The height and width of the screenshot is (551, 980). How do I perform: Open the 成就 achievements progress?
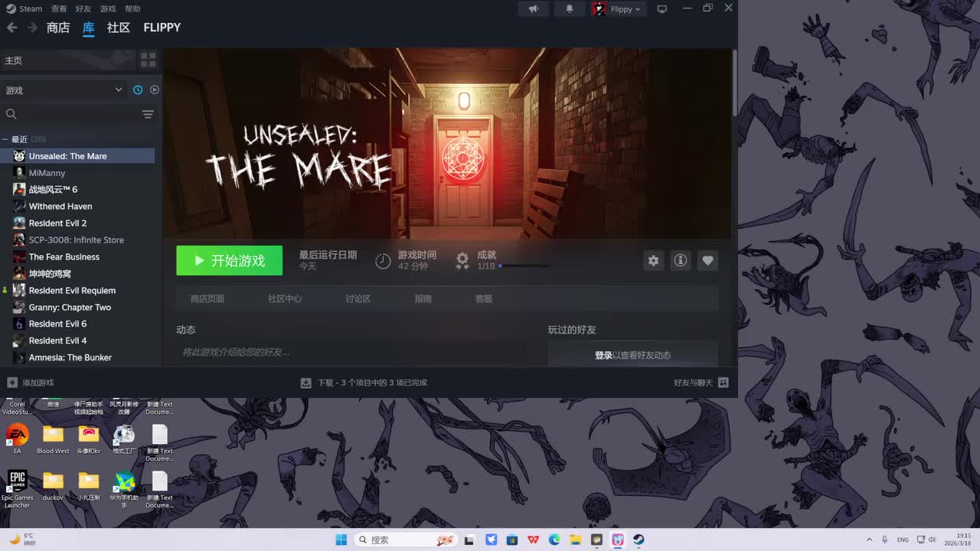(x=502, y=260)
